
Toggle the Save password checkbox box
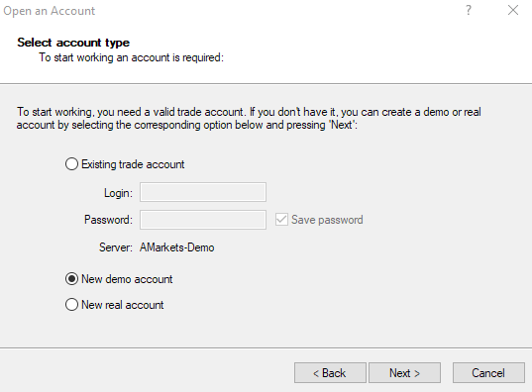(281, 220)
